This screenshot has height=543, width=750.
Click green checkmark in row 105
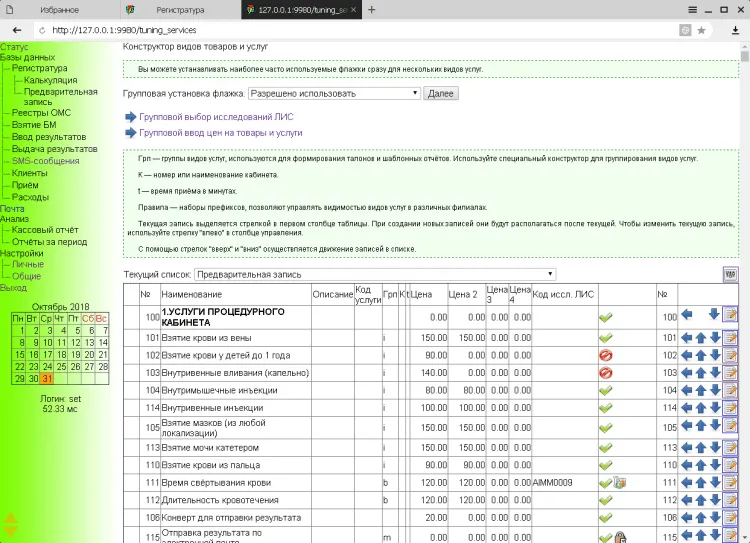pyautogui.click(x=606, y=428)
